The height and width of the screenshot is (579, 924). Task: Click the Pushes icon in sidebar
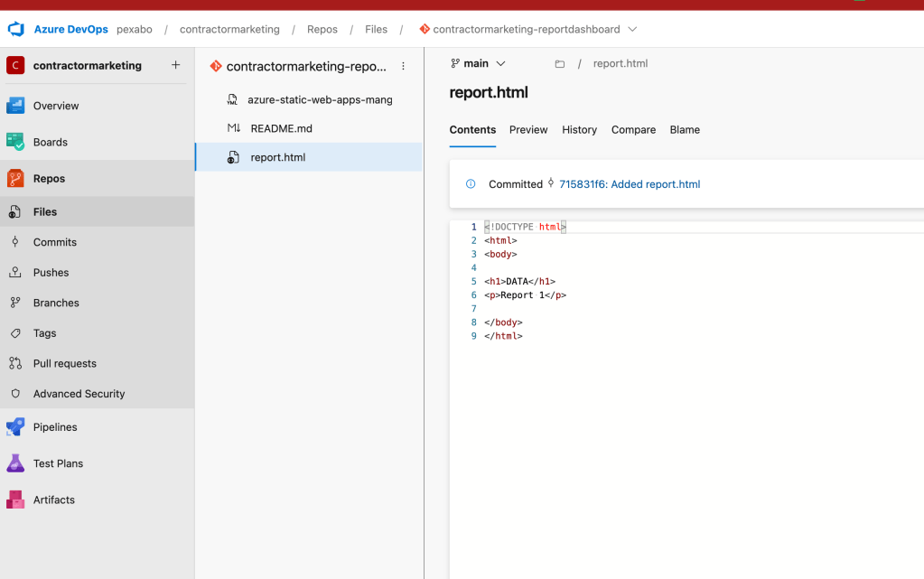pos(15,272)
